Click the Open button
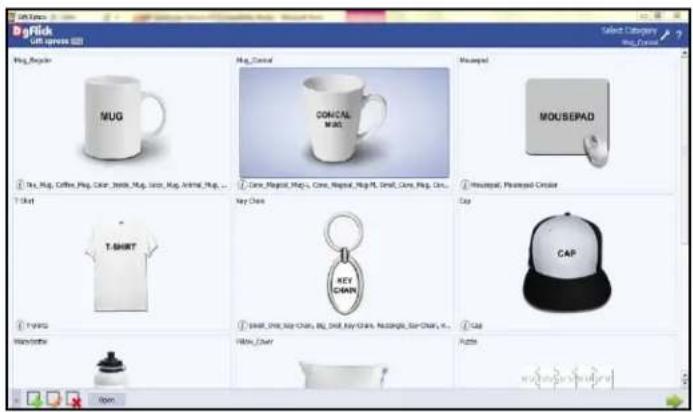Screen dimensions: 693x412 (x=107, y=400)
